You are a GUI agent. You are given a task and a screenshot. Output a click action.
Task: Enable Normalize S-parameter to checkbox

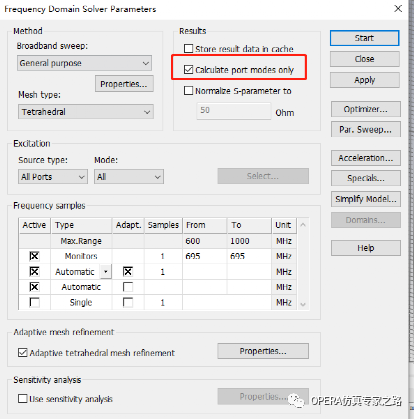click(188, 91)
